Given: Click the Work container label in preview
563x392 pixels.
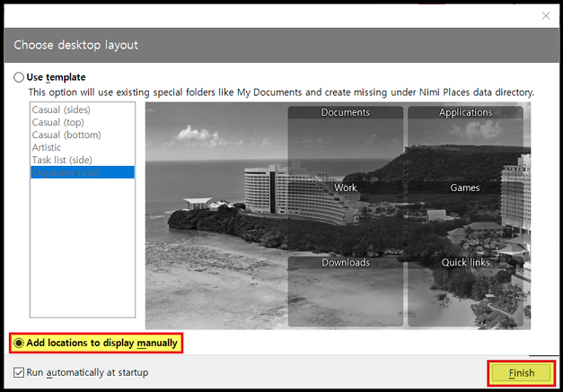Looking at the screenshot, I should point(346,187).
